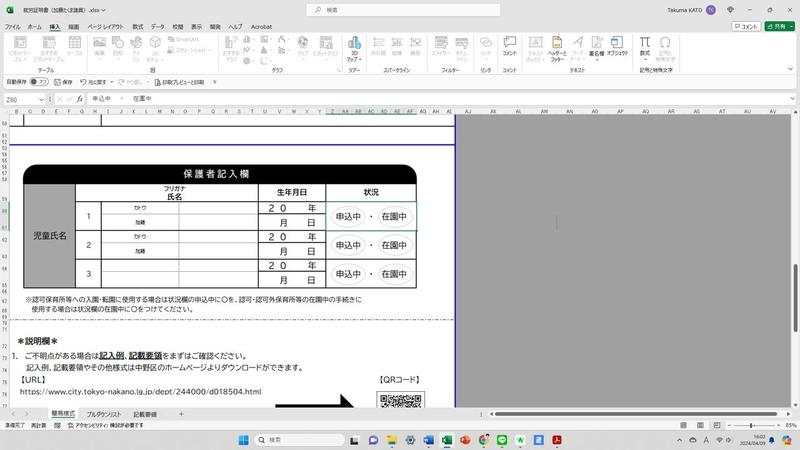800x450 pixels.
Task: Open the Share button dropdown arrow
Action: pyautogui.click(x=787, y=27)
